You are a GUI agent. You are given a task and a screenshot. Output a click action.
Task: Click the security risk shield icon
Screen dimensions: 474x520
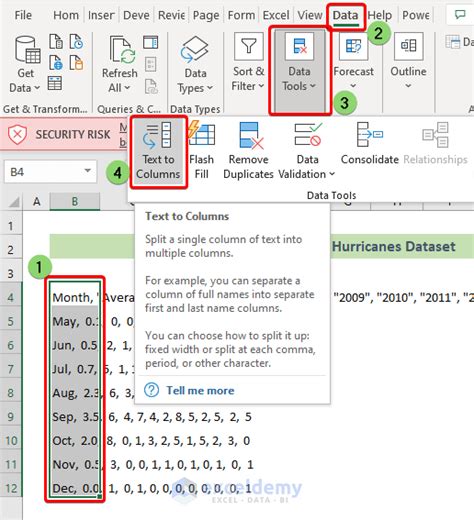click(x=17, y=135)
